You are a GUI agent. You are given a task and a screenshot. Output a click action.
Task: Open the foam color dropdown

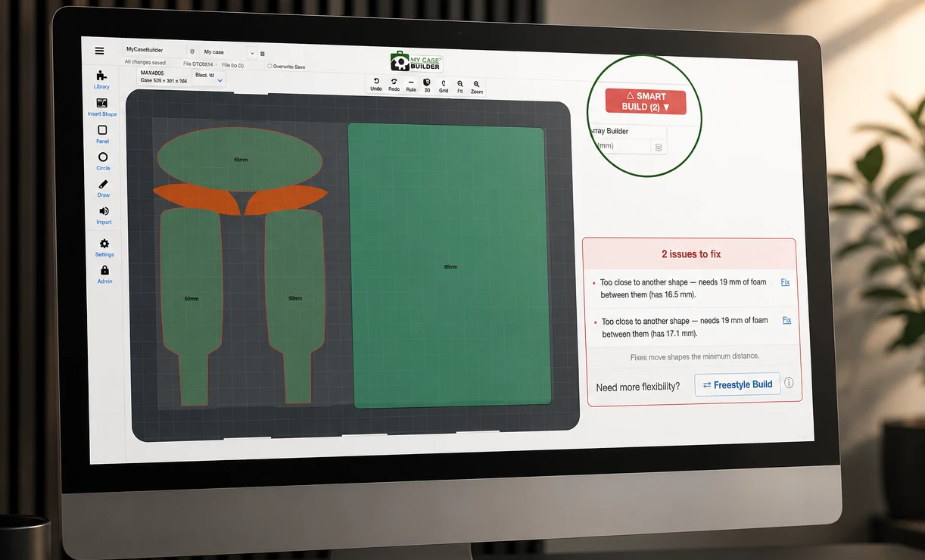(209, 77)
